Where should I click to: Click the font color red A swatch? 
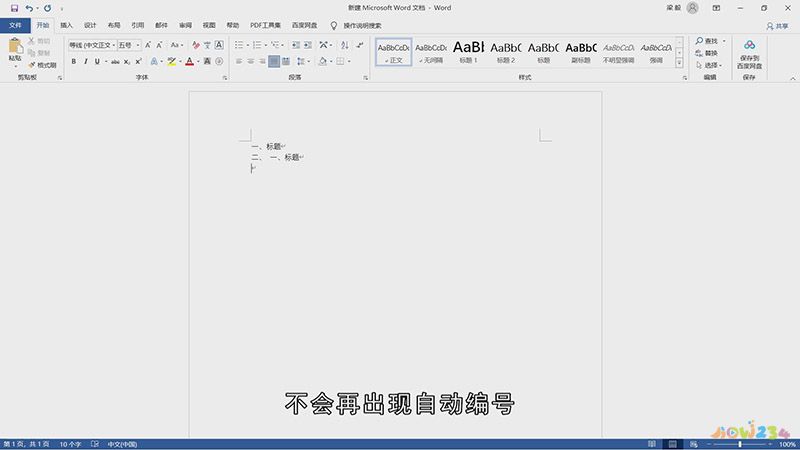[x=189, y=62]
